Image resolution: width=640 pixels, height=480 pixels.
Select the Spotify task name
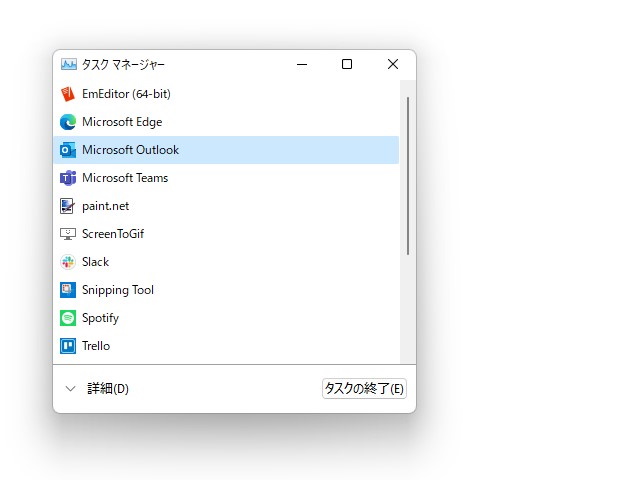[100, 318]
